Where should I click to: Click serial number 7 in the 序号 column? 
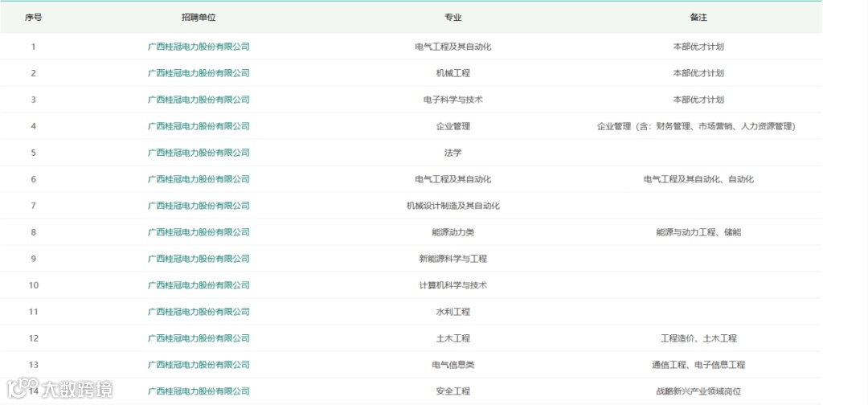[x=33, y=206]
